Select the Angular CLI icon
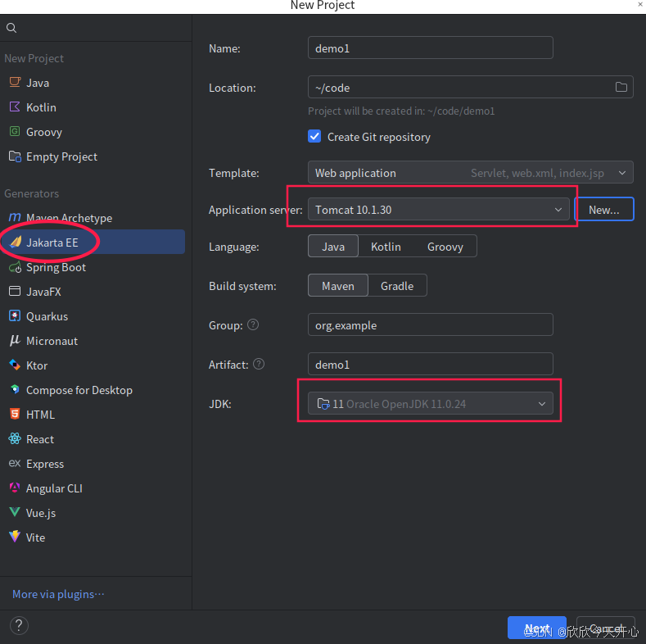646x644 pixels. tap(15, 488)
